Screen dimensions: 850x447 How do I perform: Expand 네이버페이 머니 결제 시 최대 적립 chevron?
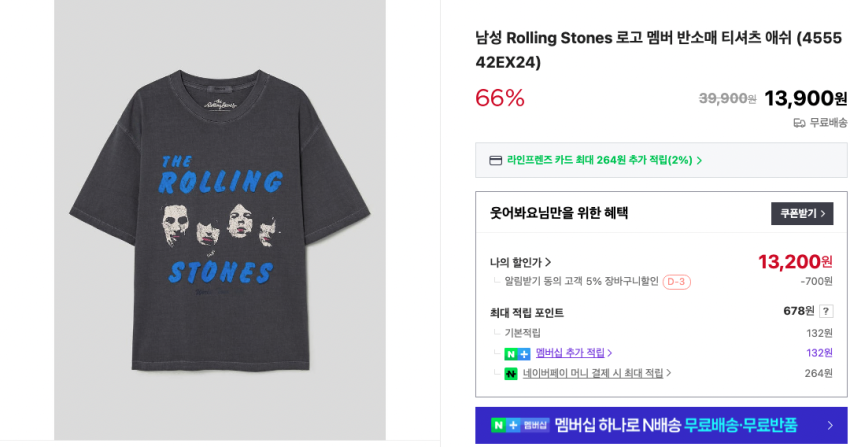click(669, 373)
